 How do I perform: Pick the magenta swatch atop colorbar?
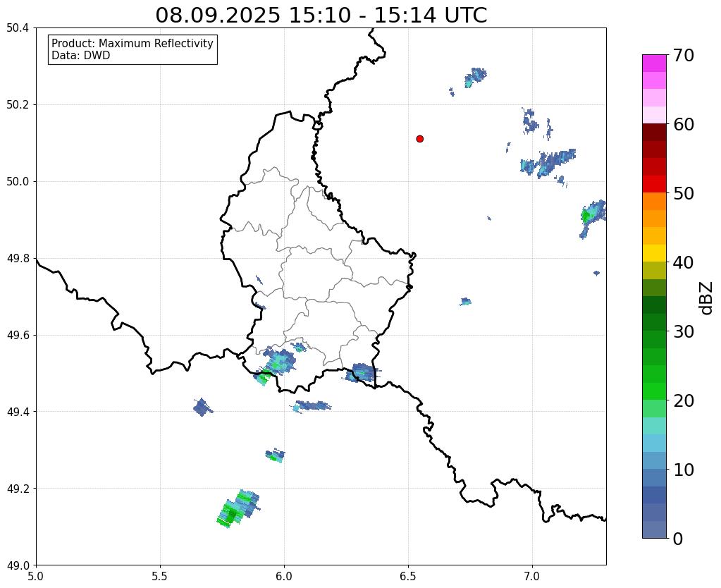[654, 63]
